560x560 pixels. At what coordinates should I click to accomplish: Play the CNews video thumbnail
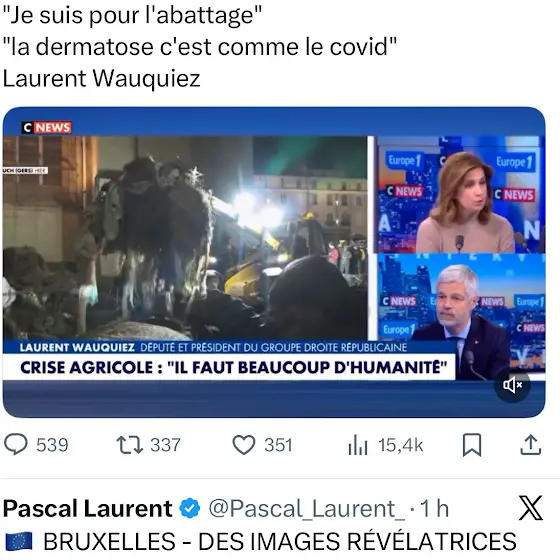274,262
